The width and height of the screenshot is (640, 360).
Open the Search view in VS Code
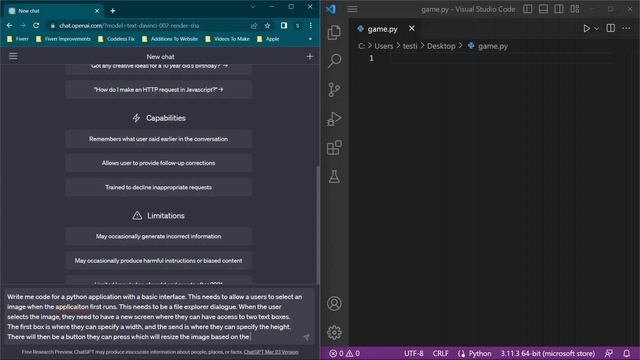pyautogui.click(x=334, y=61)
